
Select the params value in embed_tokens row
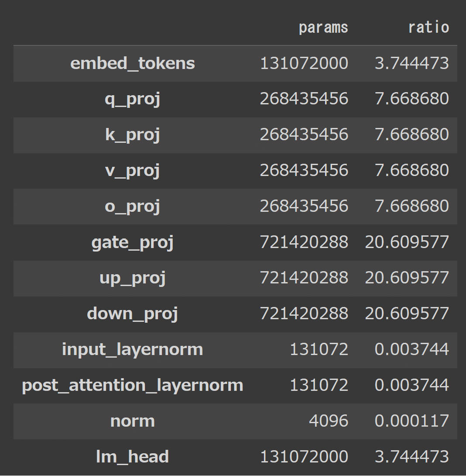pos(304,63)
